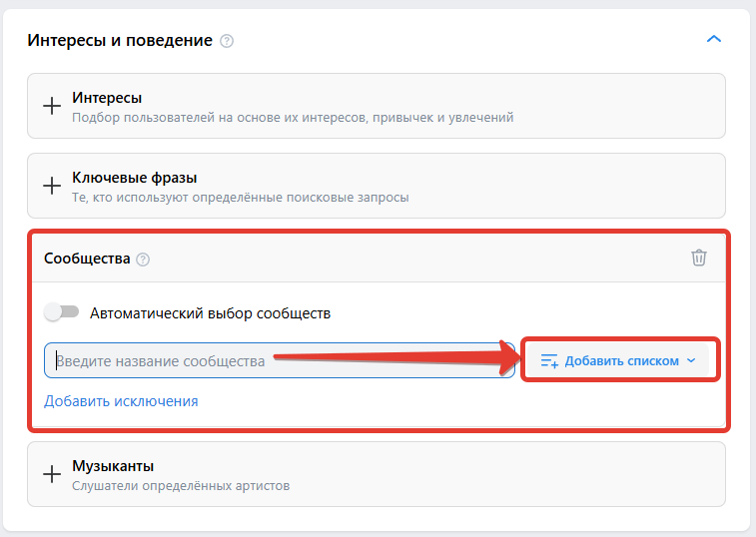Click the Слушатели определённых артистов description
Screen dimensions: 756x537
(181, 486)
